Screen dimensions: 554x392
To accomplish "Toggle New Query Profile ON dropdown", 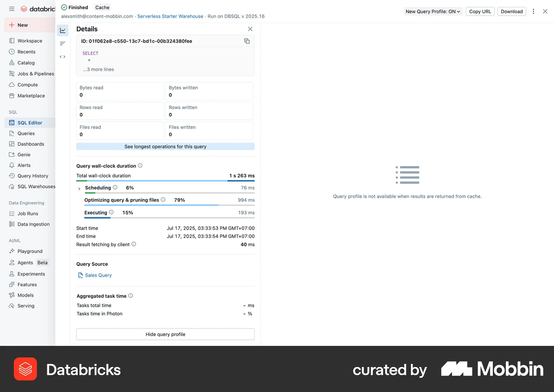I will (x=433, y=12).
